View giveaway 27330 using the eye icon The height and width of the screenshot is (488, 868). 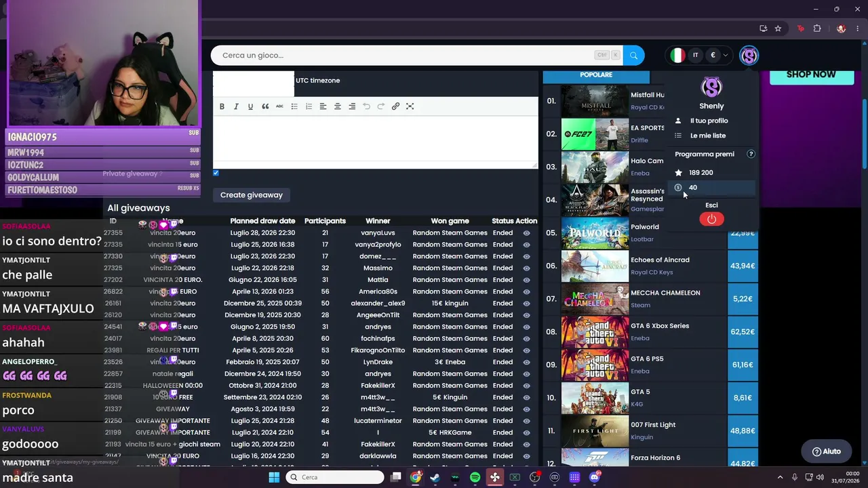526,257
